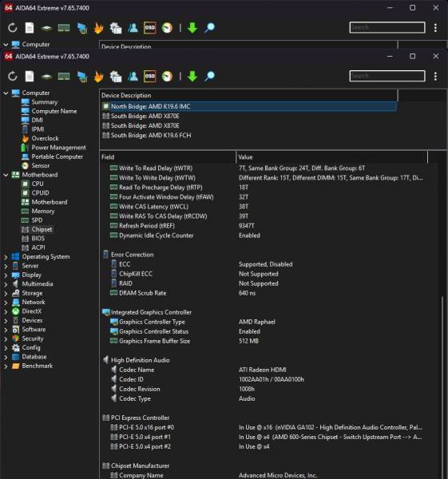Launch the flame stability test in front toolbar
Viewport: 448px width, 479px height.
point(98,77)
